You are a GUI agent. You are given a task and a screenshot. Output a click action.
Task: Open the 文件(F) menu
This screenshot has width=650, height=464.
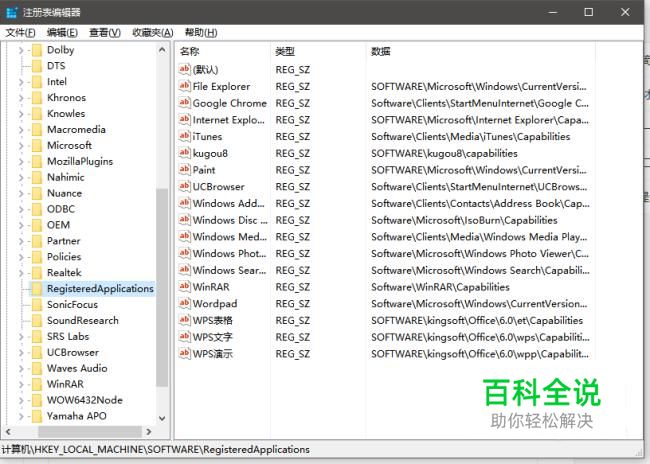20,33
